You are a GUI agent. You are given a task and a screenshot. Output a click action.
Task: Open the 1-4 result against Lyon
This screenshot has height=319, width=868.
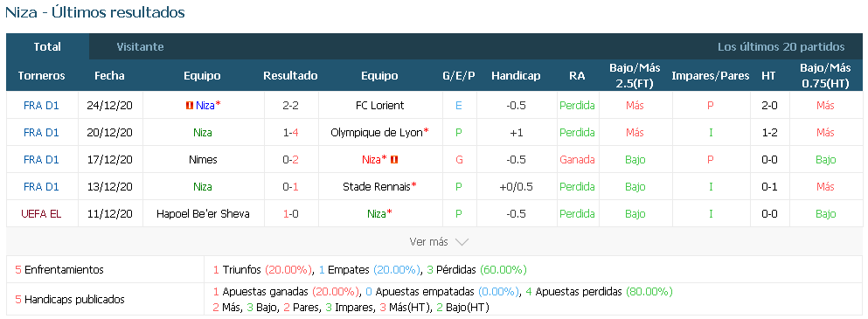coord(290,132)
